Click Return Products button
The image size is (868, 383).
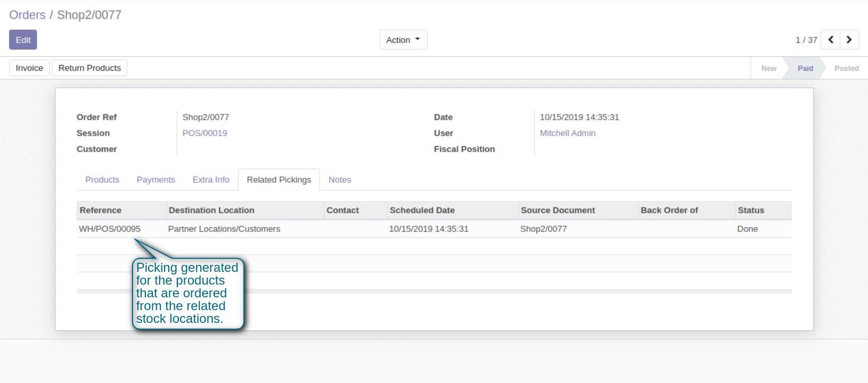pos(89,68)
